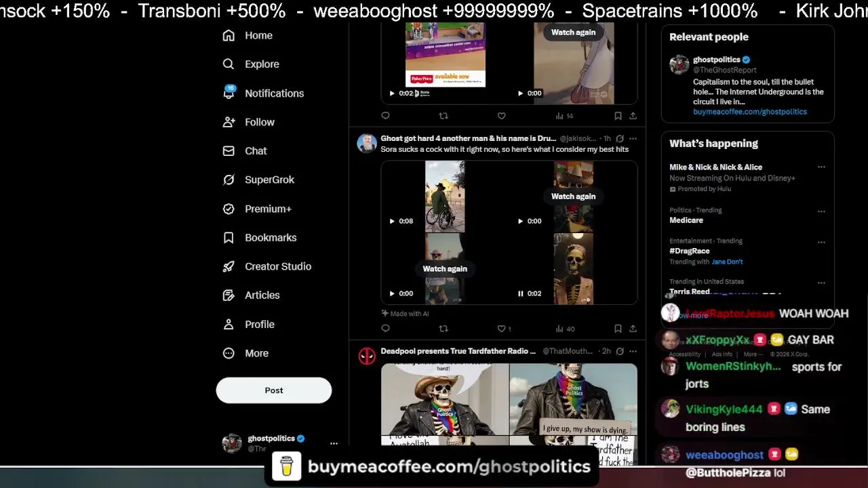
Task: Open the Home navigation label
Action: tap(258, 35)
